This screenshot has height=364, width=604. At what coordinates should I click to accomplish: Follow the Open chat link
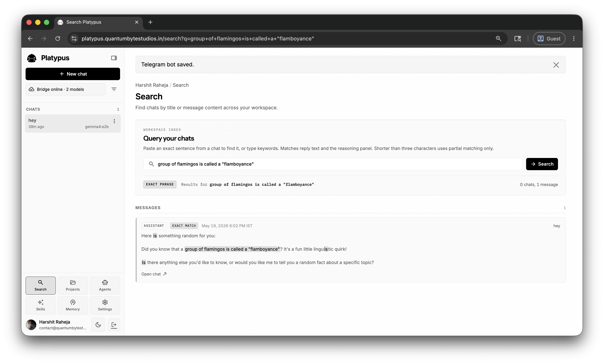[154, 274]
